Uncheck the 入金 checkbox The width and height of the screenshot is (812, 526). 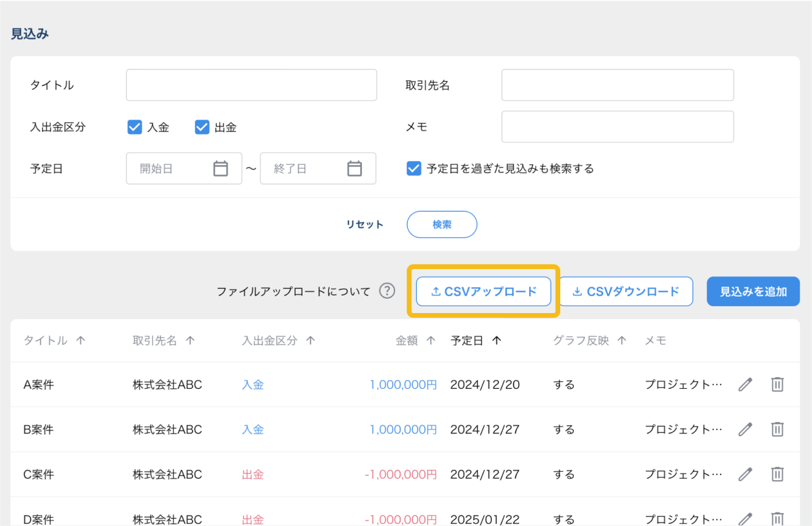pyautogui.click(x=135, y=127)
